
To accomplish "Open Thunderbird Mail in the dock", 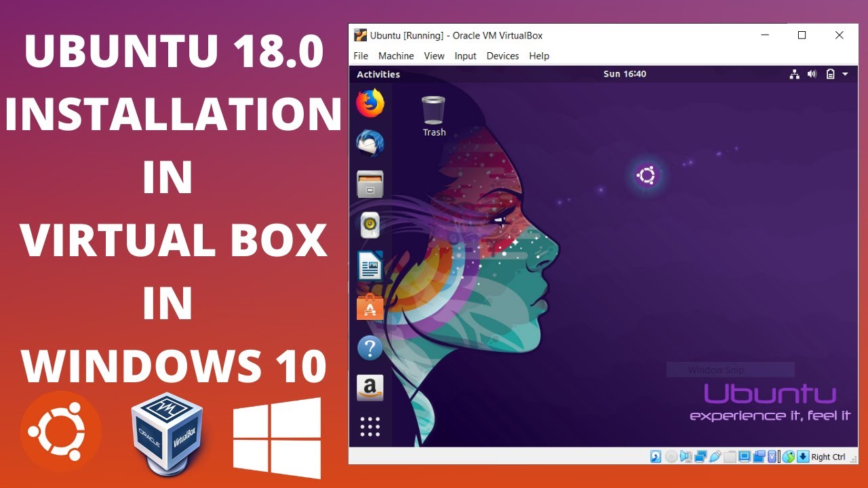I will [x=370, y=144].
